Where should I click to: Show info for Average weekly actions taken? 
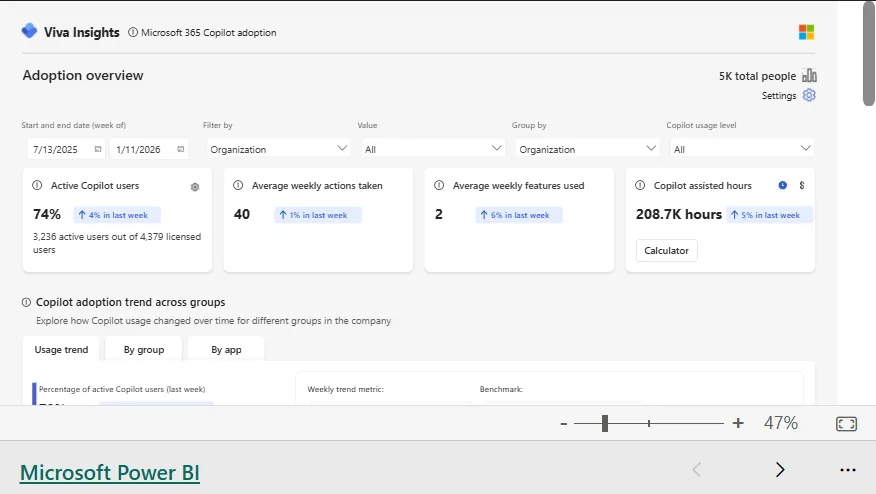[x=238, y=185]
